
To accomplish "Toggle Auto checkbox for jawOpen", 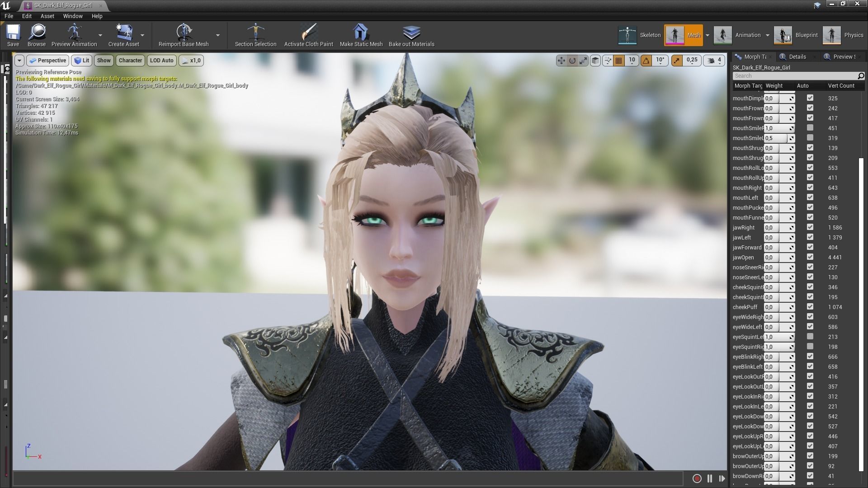I will [810, 257].
